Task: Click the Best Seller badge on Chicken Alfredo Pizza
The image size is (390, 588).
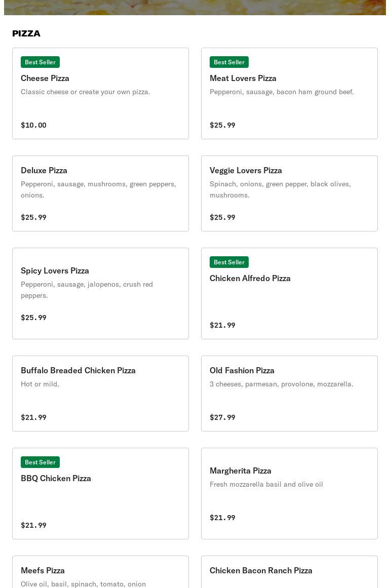Action: [229, 262]
